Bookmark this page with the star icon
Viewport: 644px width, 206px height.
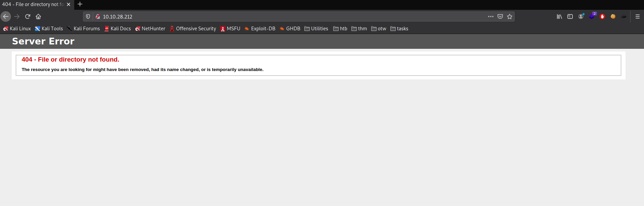click(510, 16)
